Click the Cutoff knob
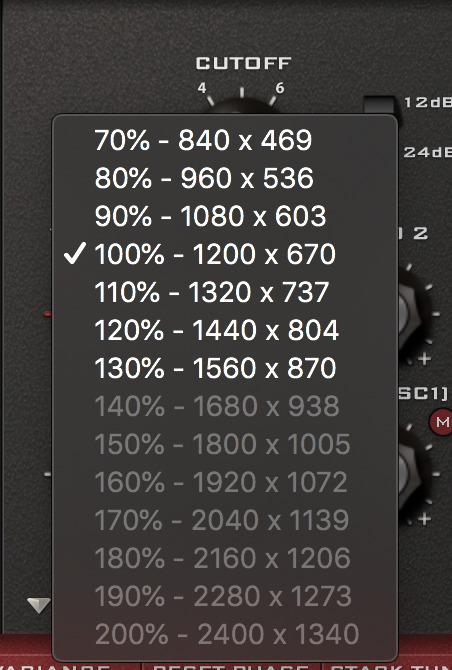This screenshot has width=452, height=670. (x=242, y=107)
